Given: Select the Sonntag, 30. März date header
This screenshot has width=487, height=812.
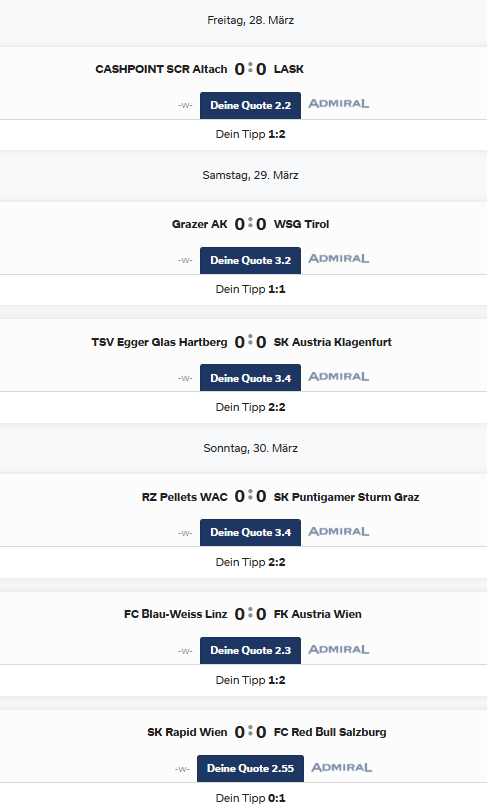Looking at the screenshot, I should (250, 448).
